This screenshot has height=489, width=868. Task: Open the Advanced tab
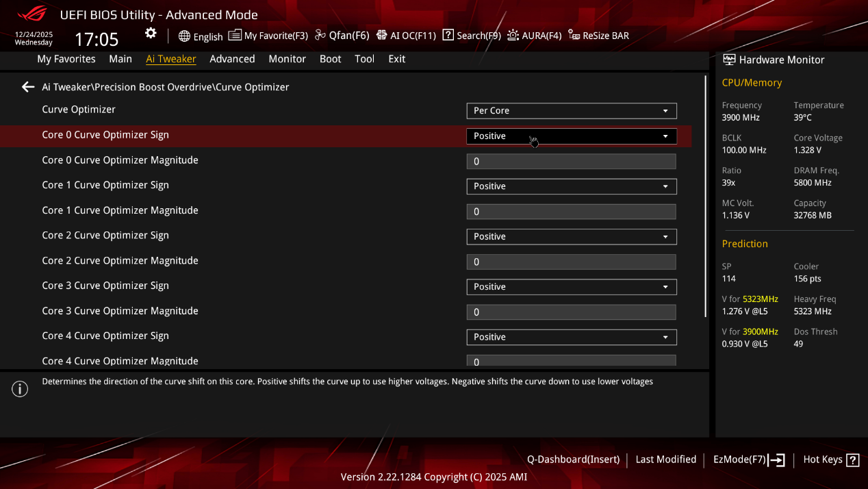coord(232,59)
